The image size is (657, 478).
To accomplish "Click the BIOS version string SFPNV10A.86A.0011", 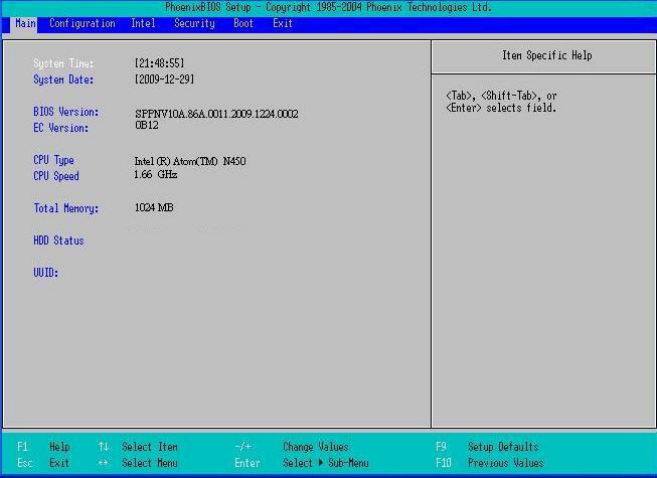I will (217, 114).
